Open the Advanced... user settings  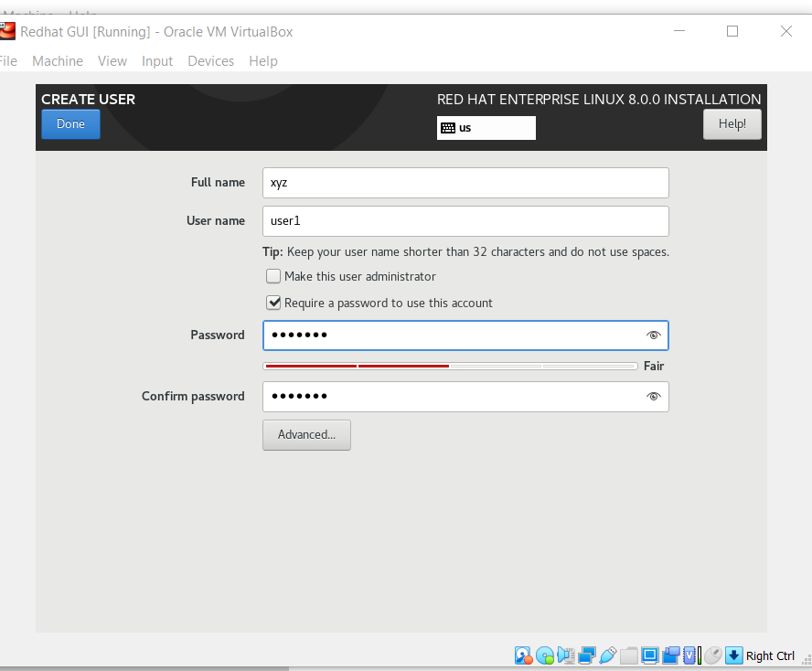point(306,435)
